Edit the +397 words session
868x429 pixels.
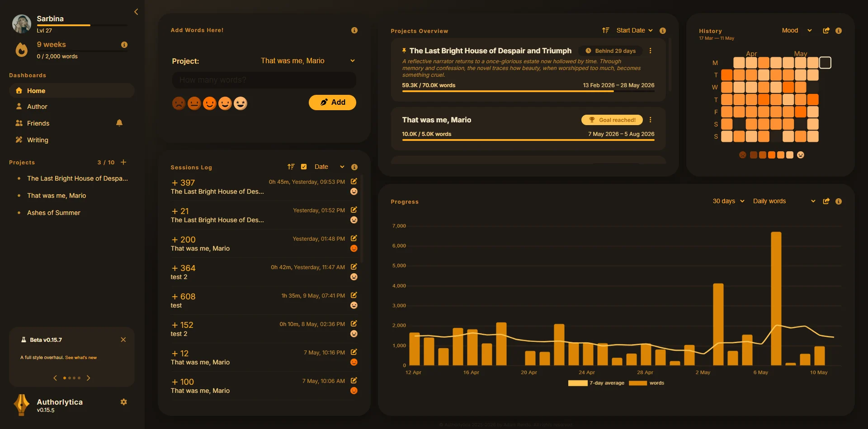tap(354, 181)
